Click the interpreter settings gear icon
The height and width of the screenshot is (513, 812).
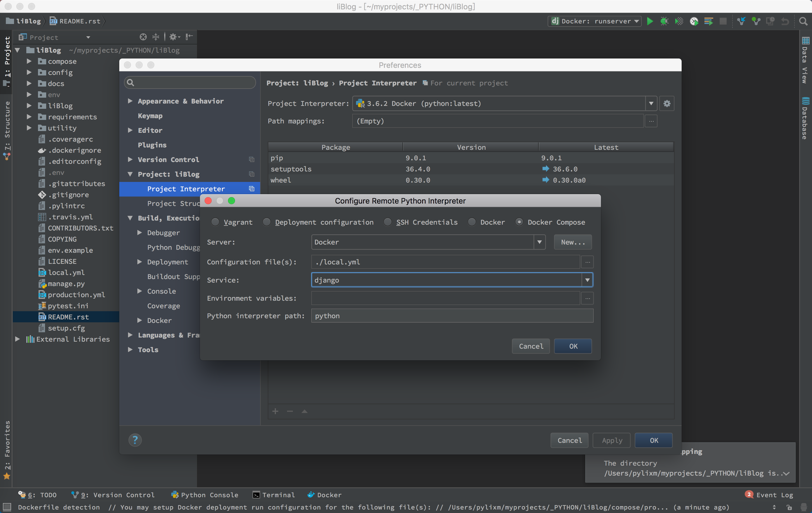(x=667, y=104)
